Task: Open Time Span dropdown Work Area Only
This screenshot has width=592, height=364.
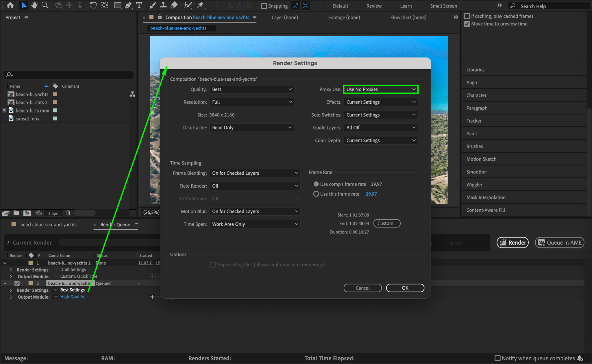Action: click(x=255, y=224)
